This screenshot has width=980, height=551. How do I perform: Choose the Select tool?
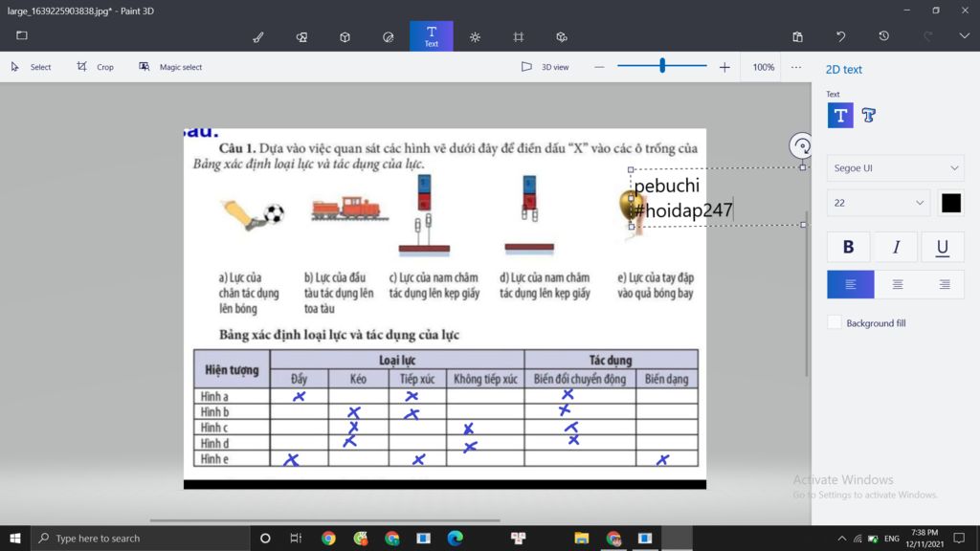coord(32,67)
